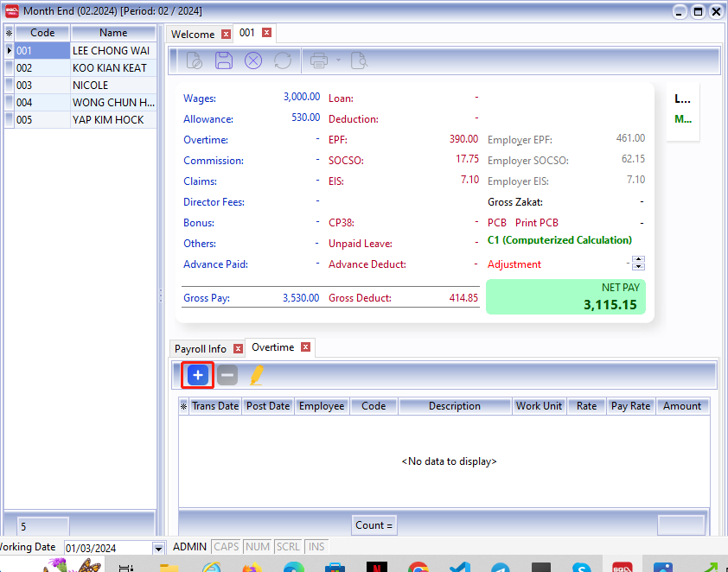Toggle the NUM indicator in the status bar

257,546
